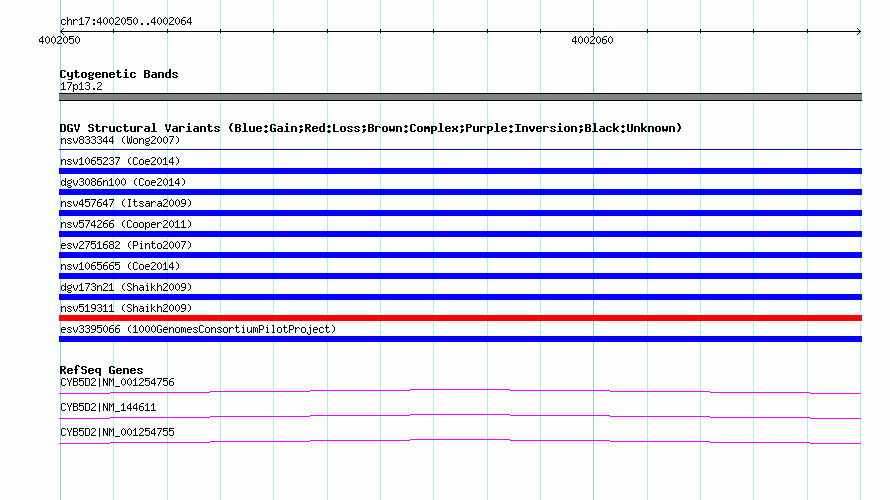Viewport: 890px width, 500px height.
Task: Click the chr17:4002050..4002064 region label
Action: [126, 22]
